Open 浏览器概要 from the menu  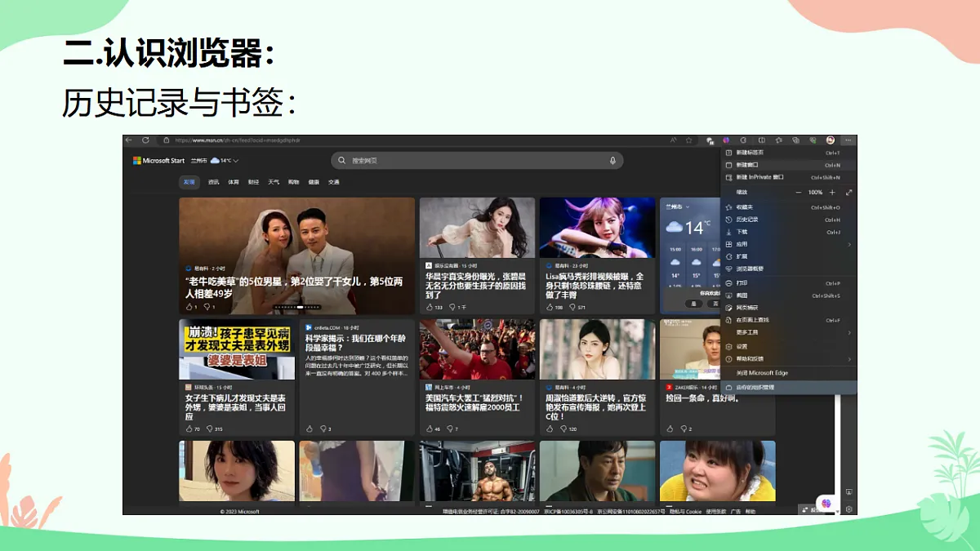tap(789, 269)
